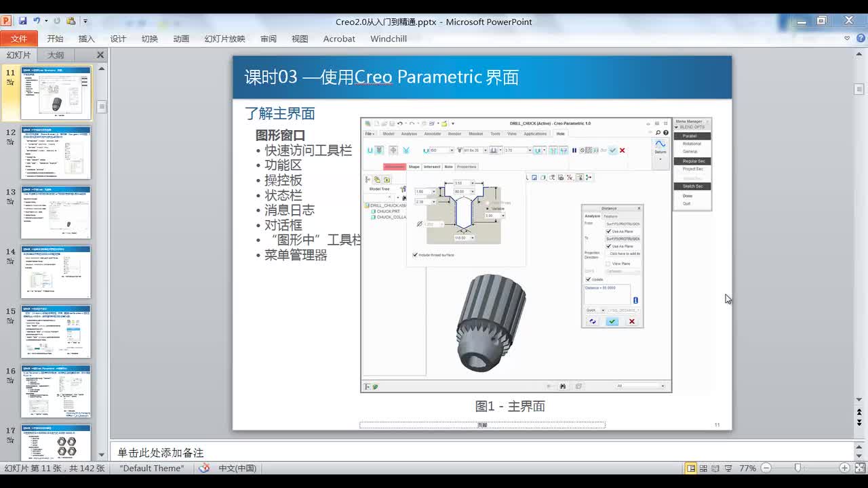Click the slide count status 幻灯片 第 11 张
The height and width of the screenshot is (488, 868).
pos(54,468)
